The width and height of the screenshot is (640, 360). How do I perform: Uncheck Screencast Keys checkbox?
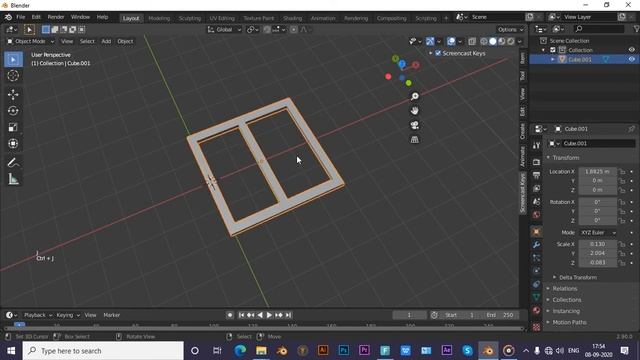point(438,53)
